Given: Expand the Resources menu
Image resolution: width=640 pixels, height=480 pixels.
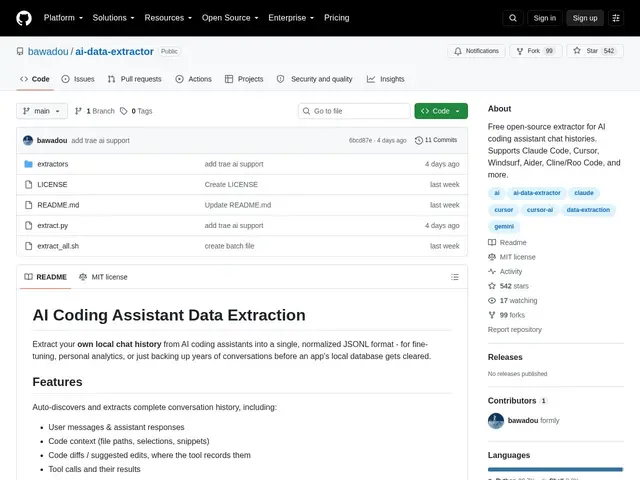Looking at the screenshot, I should point(168,18).
